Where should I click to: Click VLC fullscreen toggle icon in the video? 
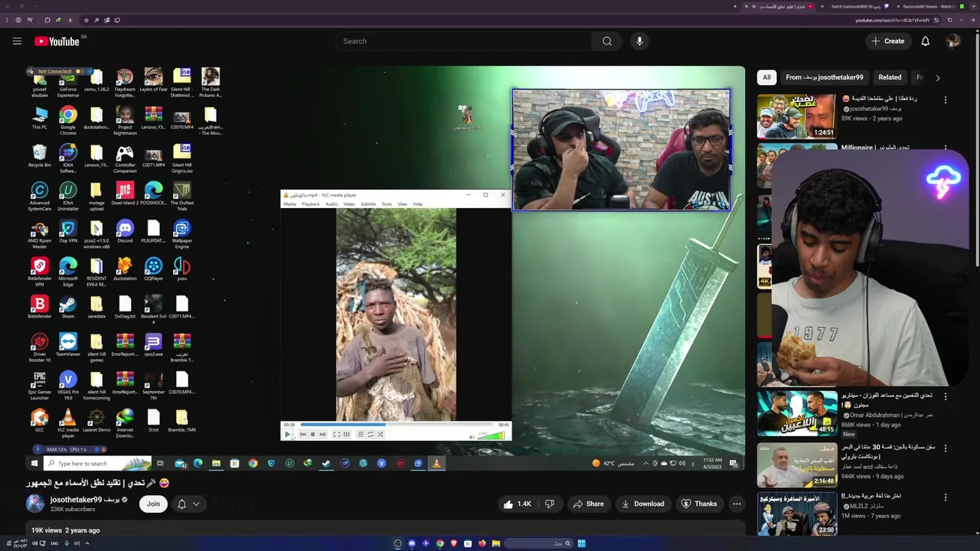point(335,435)
